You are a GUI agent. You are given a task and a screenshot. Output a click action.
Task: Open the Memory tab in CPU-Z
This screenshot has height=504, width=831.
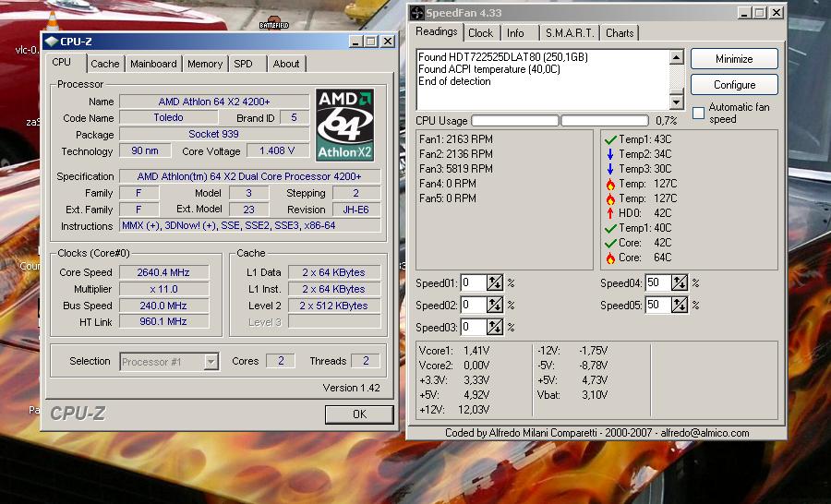point(205,64)
